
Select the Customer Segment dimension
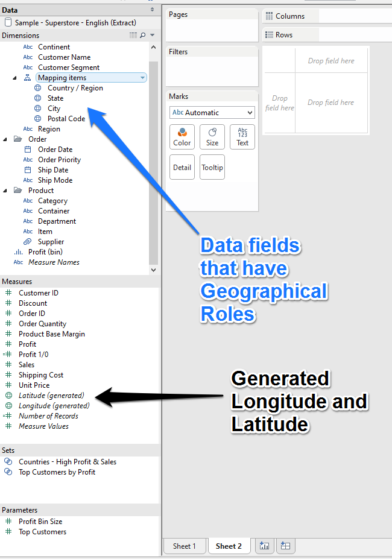69,68
